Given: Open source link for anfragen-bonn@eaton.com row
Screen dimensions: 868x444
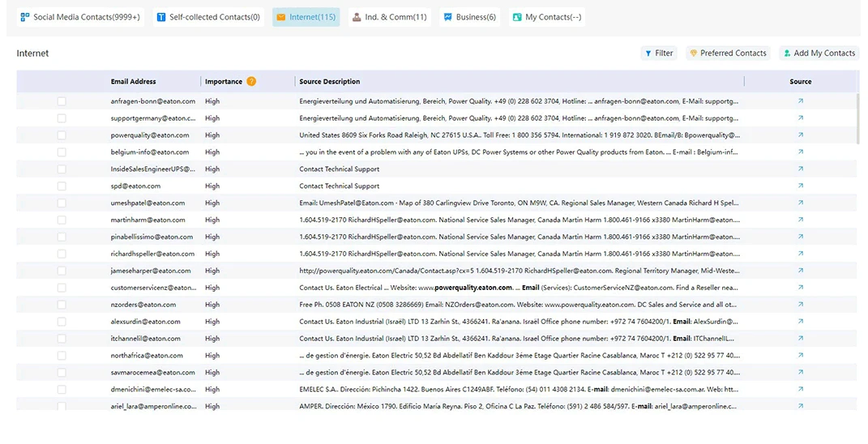Looking at the screenshot, I should [x=801, y=101].
